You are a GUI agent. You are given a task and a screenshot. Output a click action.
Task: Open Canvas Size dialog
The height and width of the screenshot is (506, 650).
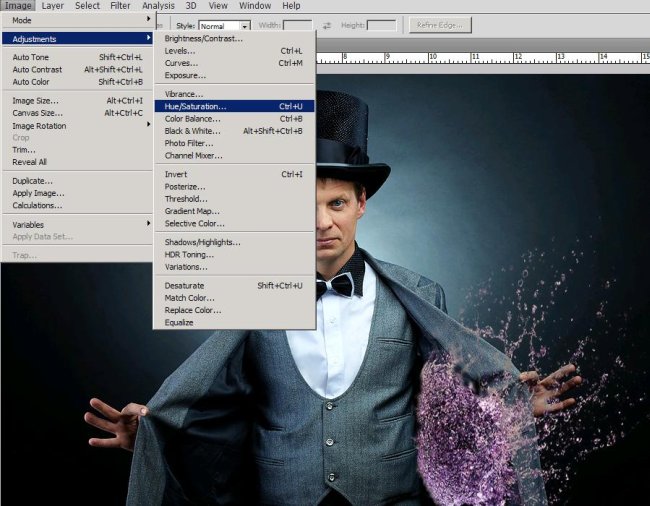(x=78, y=113)
